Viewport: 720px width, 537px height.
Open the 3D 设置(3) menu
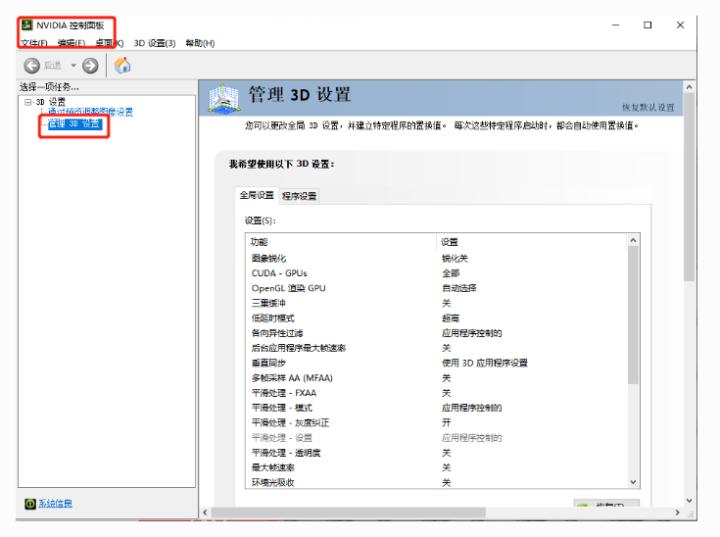click(x=154, y=43)
